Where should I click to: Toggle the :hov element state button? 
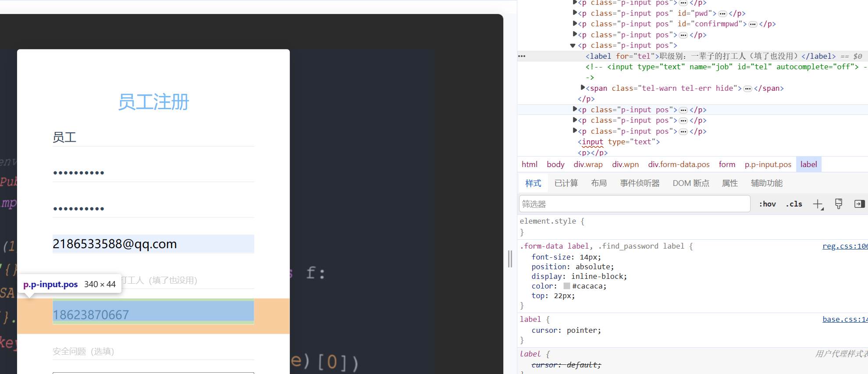pos(767,204)
